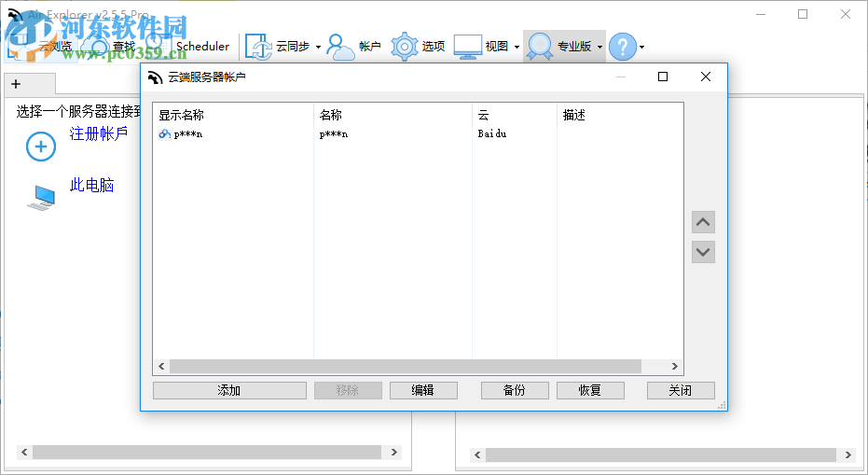868x475 pixels.
Task: Sort by 显示名称 column header
Action: click(181, 115)
